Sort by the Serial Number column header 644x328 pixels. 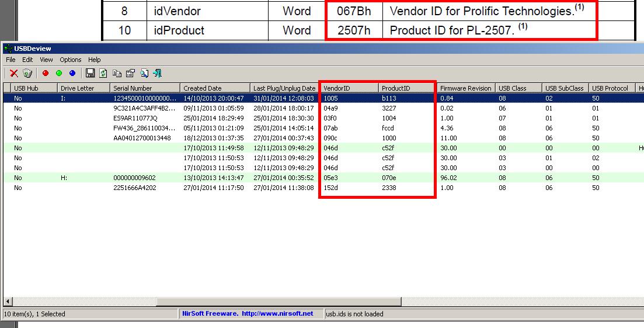[x=145, y=88]
